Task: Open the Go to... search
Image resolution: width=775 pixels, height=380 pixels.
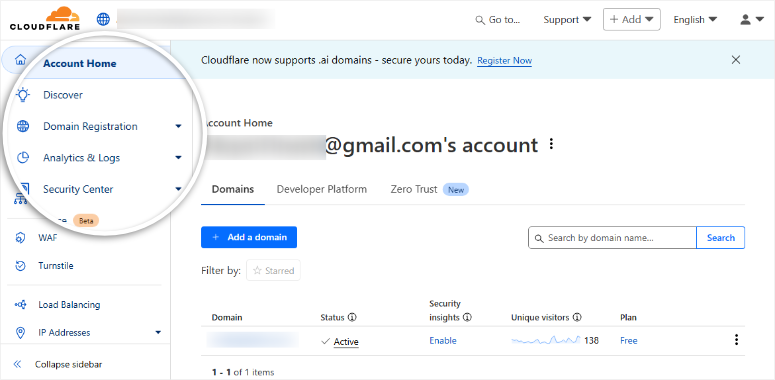Action: (498, 20)
